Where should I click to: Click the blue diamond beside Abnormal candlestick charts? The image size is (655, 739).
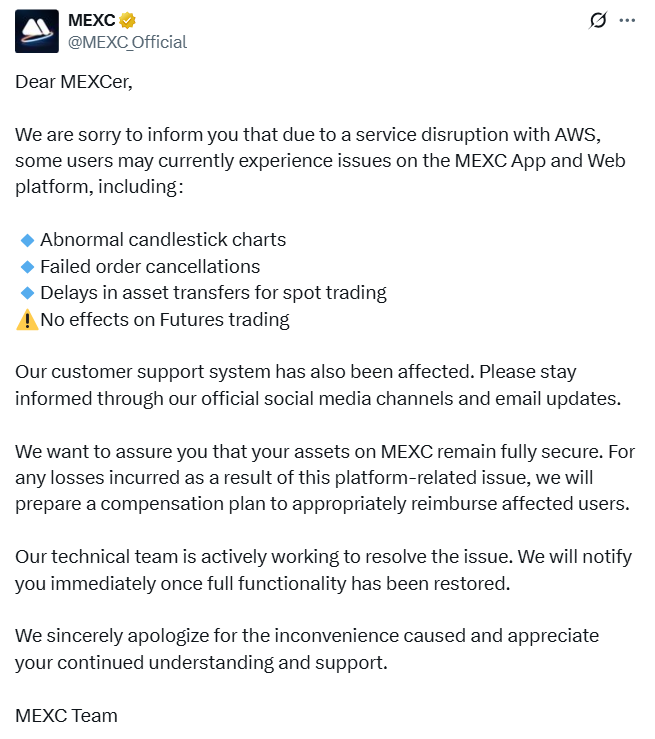27,240
